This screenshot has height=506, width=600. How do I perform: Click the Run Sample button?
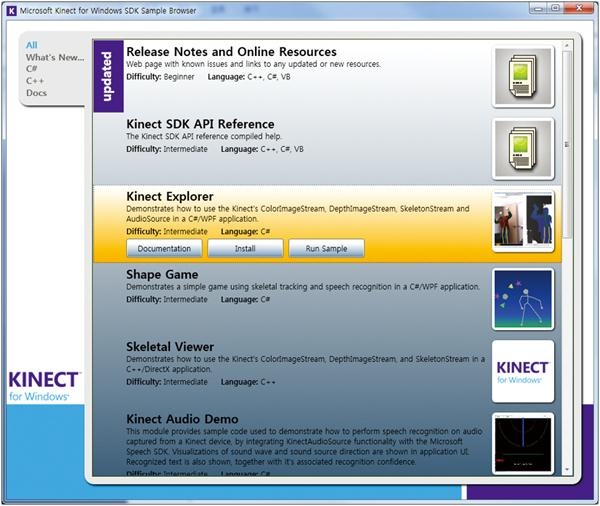(x=326, y=248)
